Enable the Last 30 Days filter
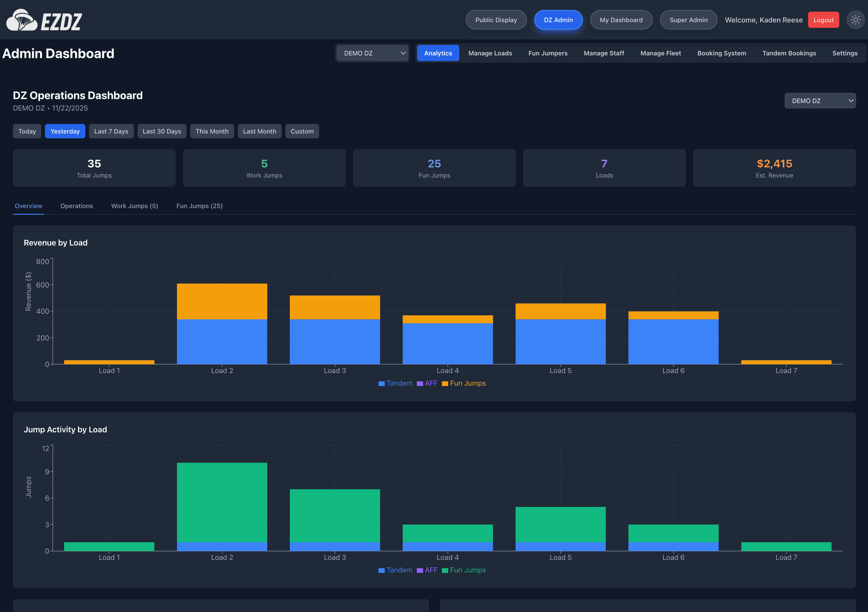The image size is (868, 612). tap(161, 131)
